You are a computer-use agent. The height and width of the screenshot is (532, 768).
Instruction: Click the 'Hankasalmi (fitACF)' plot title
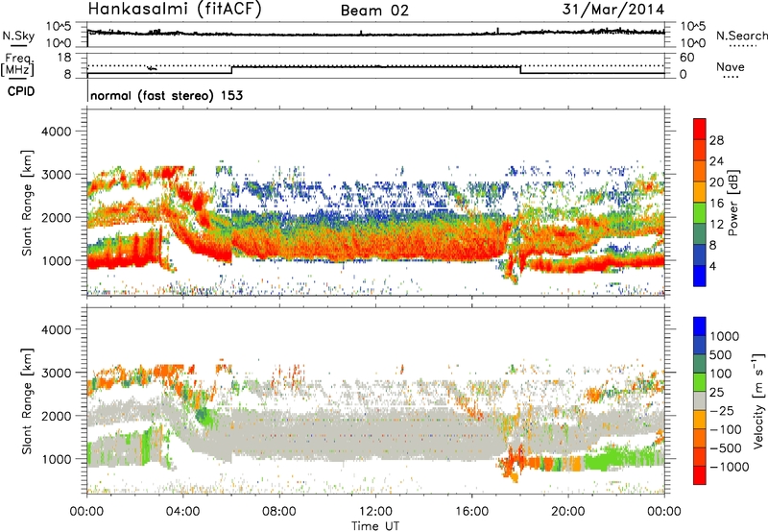pyautogui.click(x=175, y=10)
